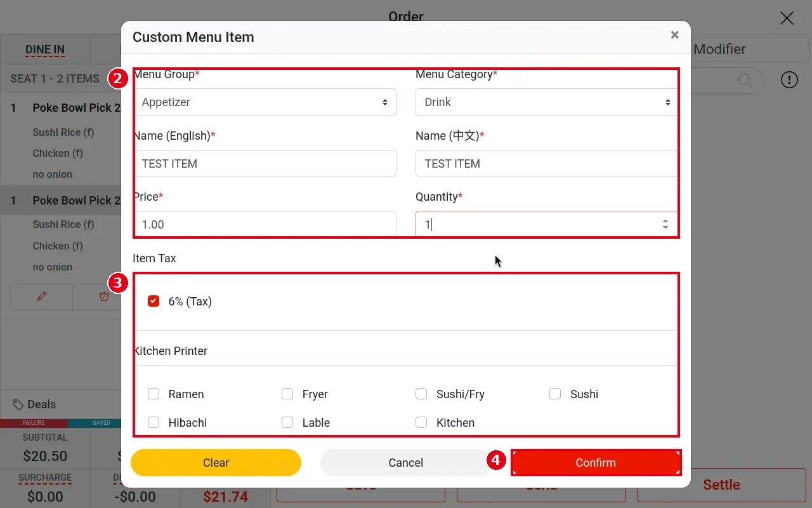The image size is (812, 508).
Task: Click inside the Quantity number field
Action: (x=547, y=224)
